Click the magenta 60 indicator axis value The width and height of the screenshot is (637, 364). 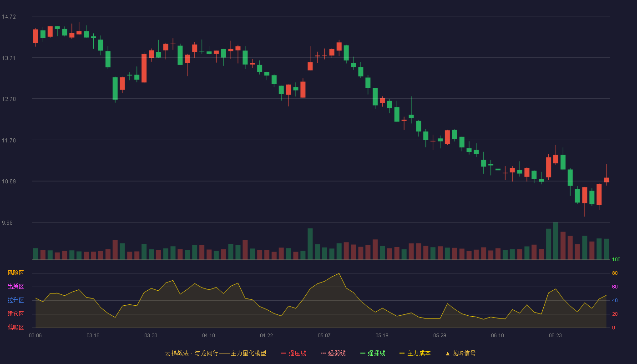(x=615, y=287)
